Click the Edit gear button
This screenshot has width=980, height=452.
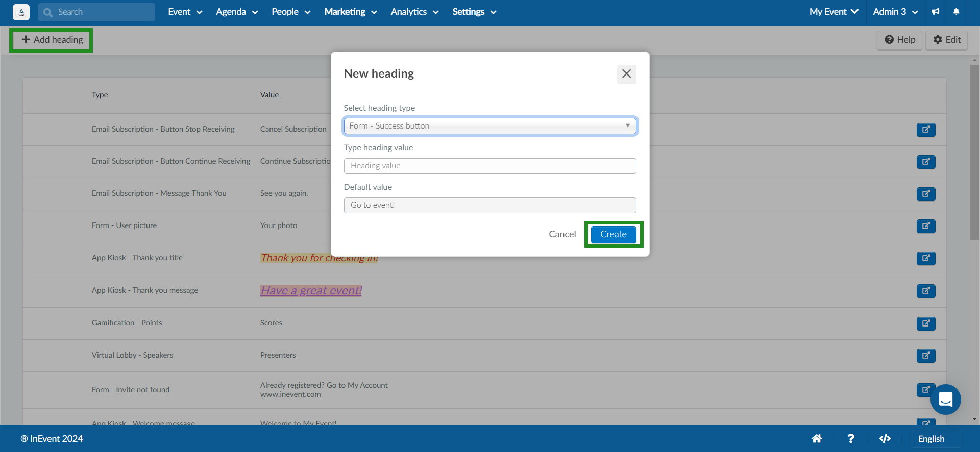tap(947, 40)
